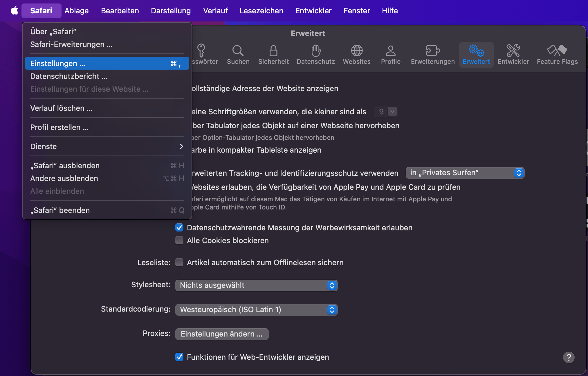Close the Safari menu via its title
The image size is (588, 376).
point(41,11)
